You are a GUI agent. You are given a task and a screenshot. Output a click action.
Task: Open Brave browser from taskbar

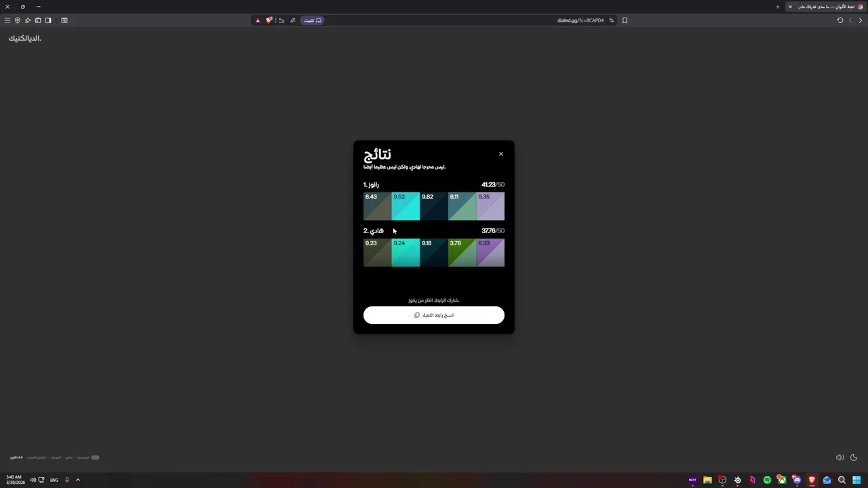click(812, 480)
